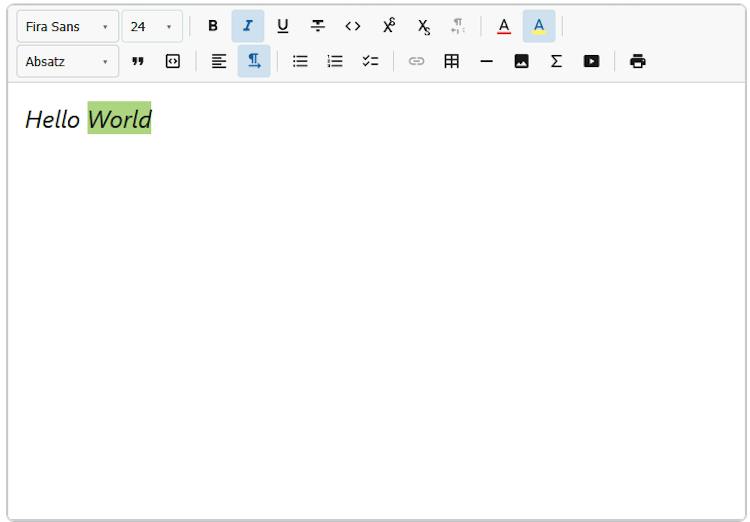Image resolution: width=750 pixels, height=522 pixels.
Task: Create a checklist
Action: pos(370,61)
